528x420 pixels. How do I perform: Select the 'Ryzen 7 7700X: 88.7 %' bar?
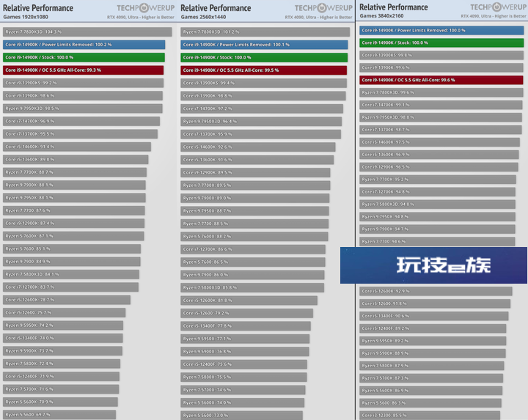pos(75,173)
